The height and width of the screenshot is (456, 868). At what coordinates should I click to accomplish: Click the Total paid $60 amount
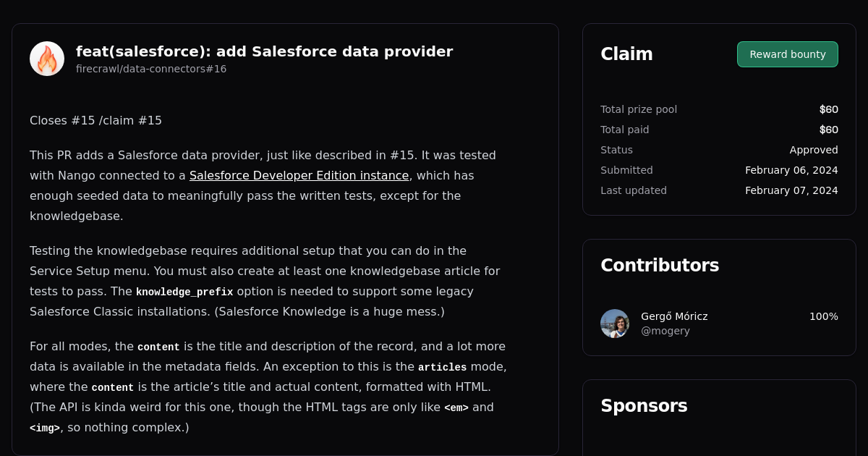828,130
